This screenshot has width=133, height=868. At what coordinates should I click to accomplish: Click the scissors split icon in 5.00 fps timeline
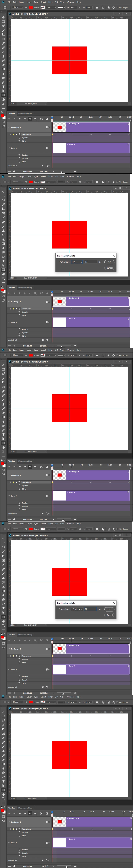pos(41,813)
